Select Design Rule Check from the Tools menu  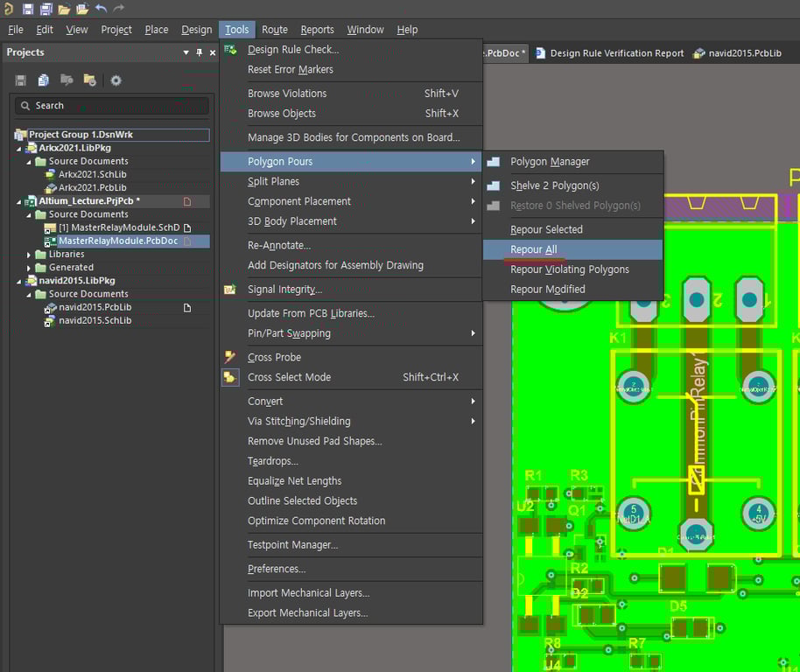[x=292, y=50]
